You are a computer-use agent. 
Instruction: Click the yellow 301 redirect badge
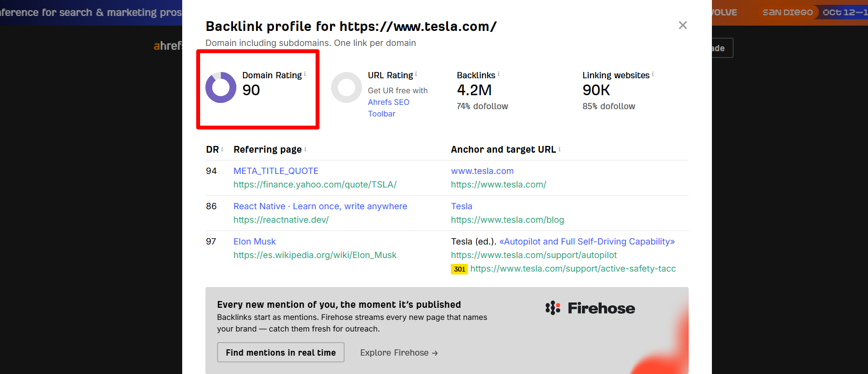coord(459,269)
